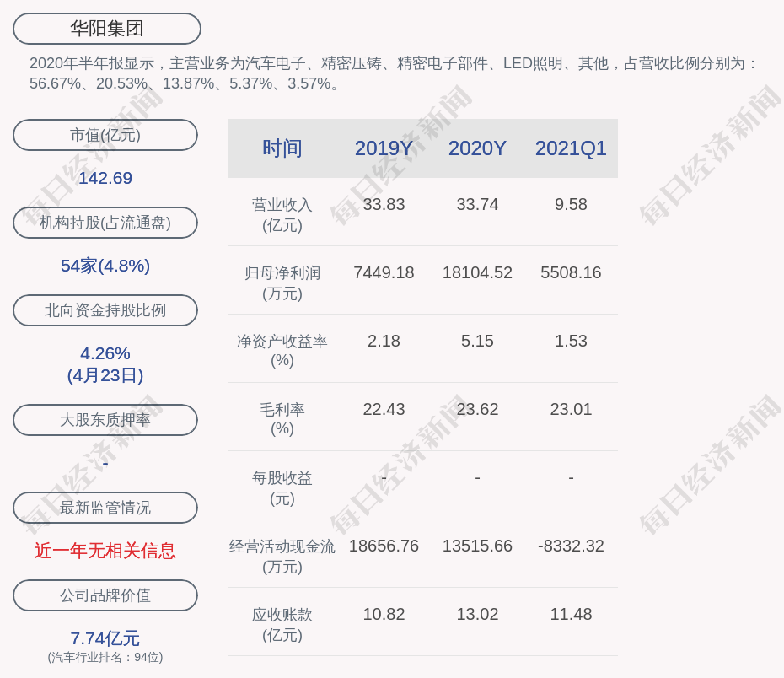Select cash flow value -8332.32

point(571,546)
